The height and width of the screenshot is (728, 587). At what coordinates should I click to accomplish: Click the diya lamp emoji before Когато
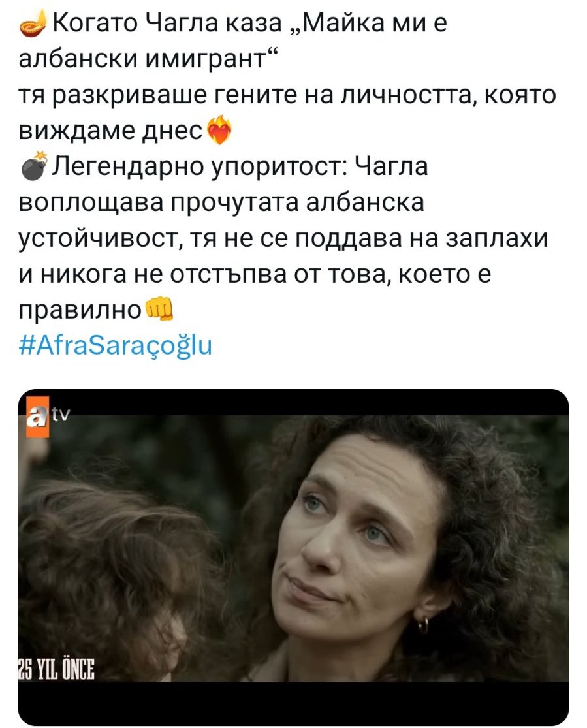33,24
